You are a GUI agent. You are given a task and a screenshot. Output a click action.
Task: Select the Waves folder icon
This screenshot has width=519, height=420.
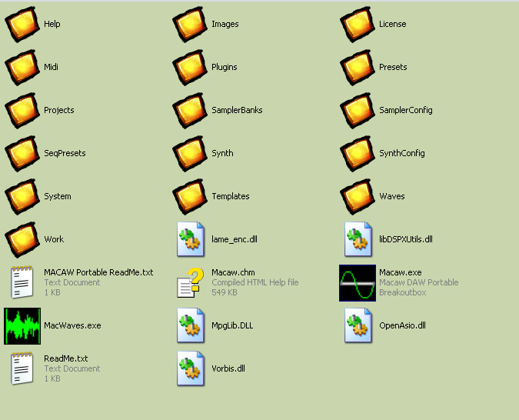click(x=358, y=196)
